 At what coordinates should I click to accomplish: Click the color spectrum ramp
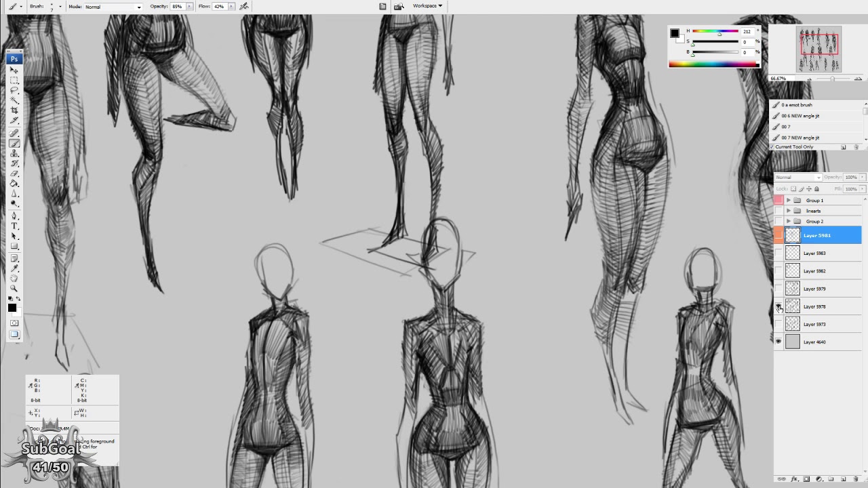[714, 64]
